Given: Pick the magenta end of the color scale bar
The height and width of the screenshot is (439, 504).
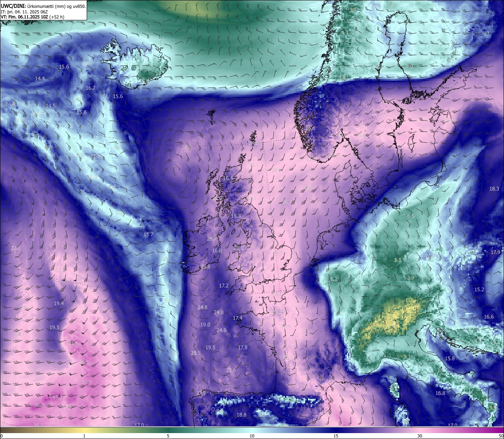Looking at the screenshot, I should [498, 430].
